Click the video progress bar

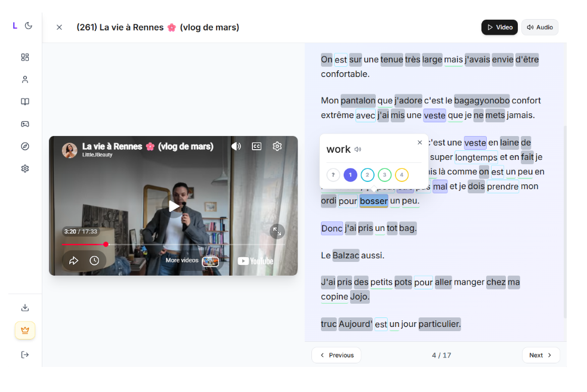tap(179, 244)
